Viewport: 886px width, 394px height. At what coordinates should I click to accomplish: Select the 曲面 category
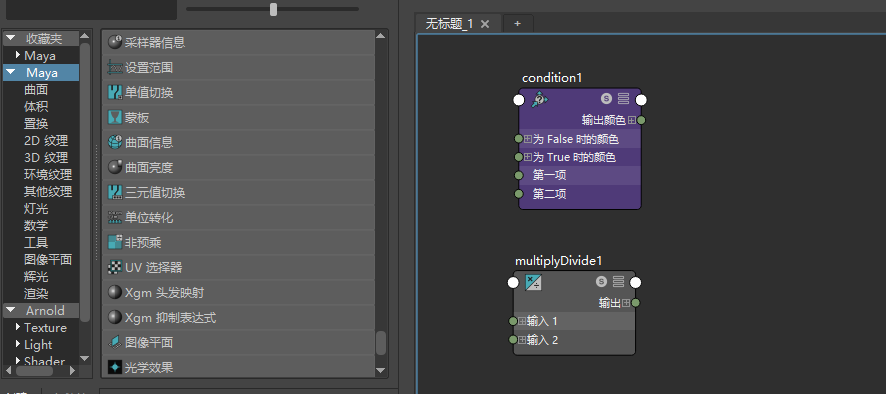coord(36,89)
